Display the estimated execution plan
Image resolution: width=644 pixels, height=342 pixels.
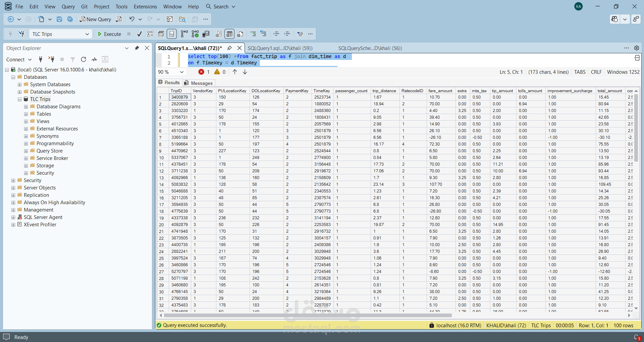point(150,34)
